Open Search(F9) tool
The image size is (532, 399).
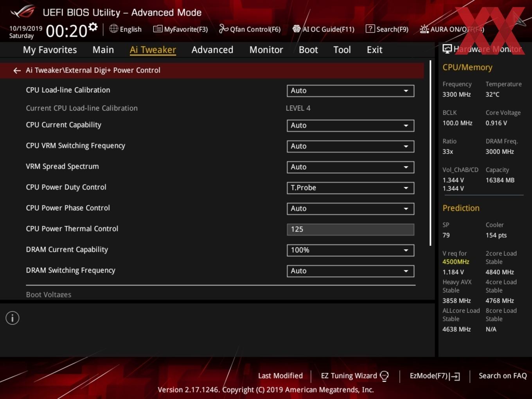click(x=387, y=29)
